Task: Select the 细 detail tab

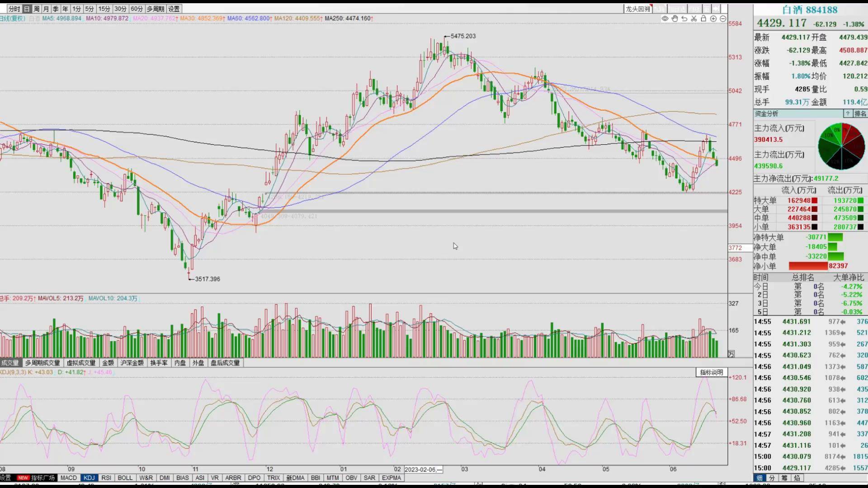Action: 759,478
